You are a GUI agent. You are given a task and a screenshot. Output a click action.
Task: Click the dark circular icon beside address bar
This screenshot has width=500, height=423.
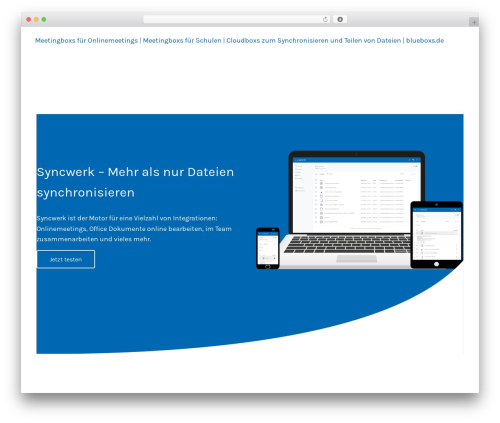tap(340, 19)
